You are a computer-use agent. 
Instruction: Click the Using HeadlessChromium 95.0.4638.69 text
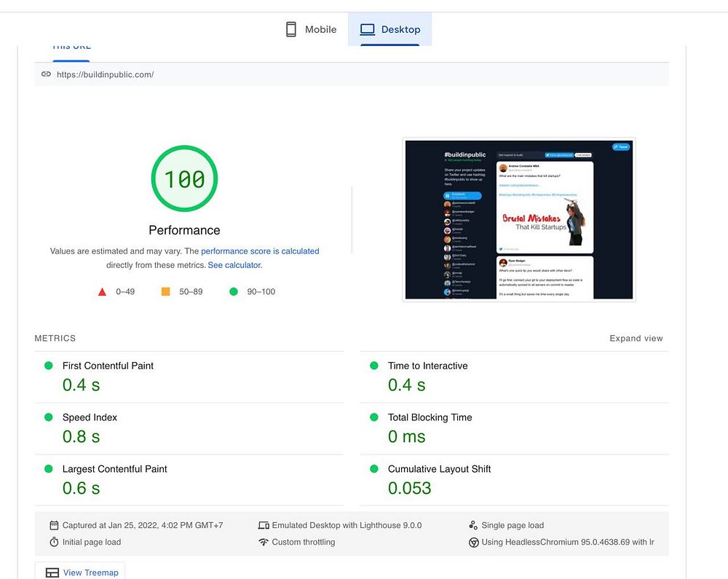coord(568,542)
